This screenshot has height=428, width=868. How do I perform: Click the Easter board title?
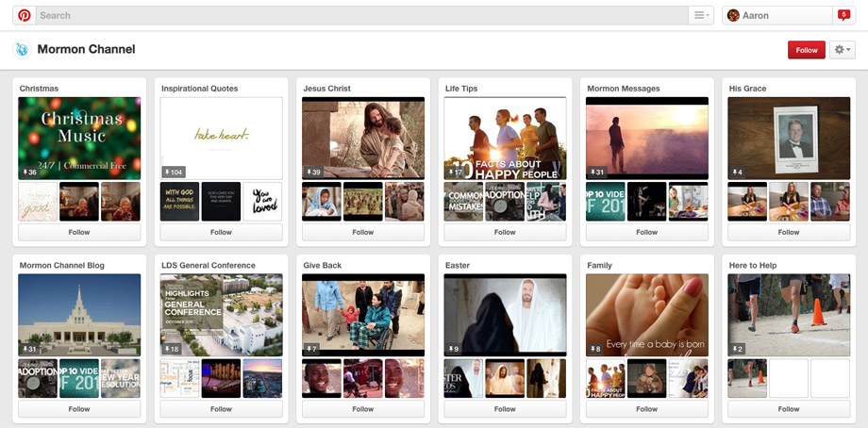[x=458, y=266]
